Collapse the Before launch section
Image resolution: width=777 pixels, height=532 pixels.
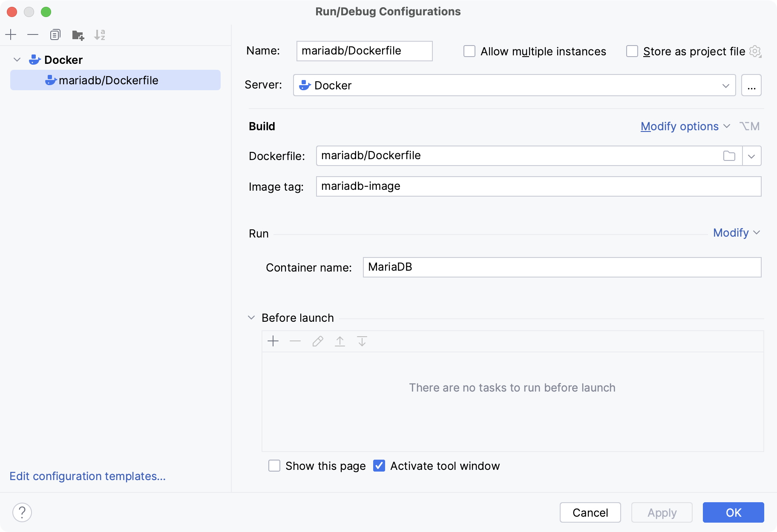[251, 317]
